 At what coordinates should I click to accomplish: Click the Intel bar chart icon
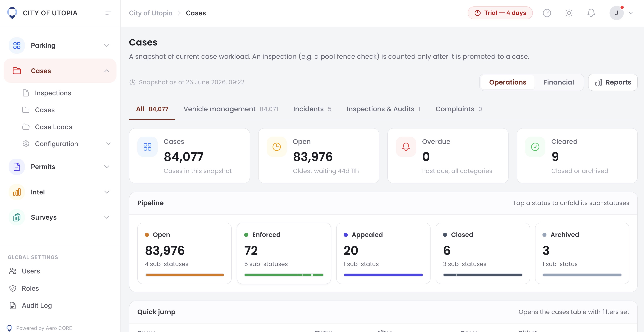pos(17,192)
